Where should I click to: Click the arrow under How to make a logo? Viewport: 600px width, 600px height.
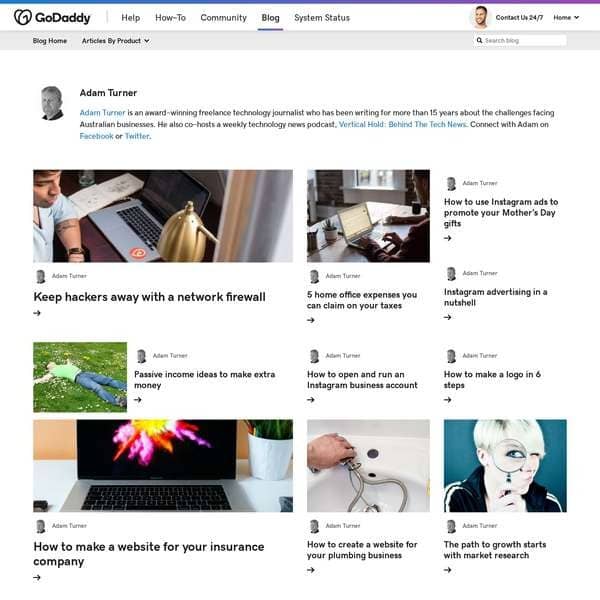[x=447, y=400]
